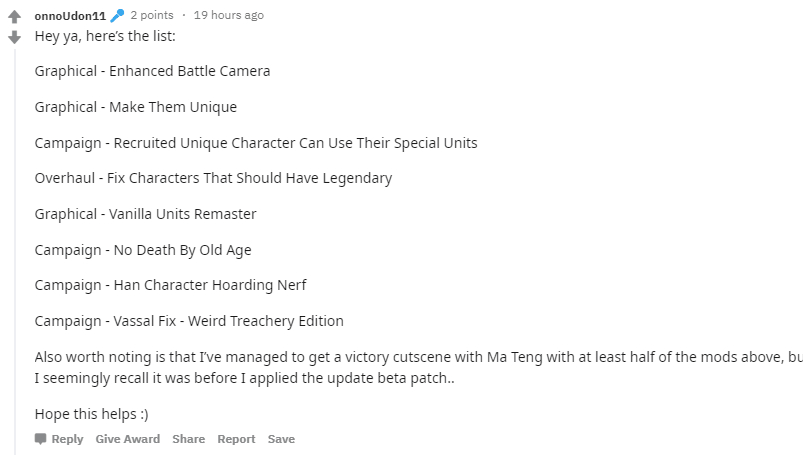This screenshot has width=803, height=455.
Task: Upvote the comment by onnoUdon11
Action: point(14,17)
